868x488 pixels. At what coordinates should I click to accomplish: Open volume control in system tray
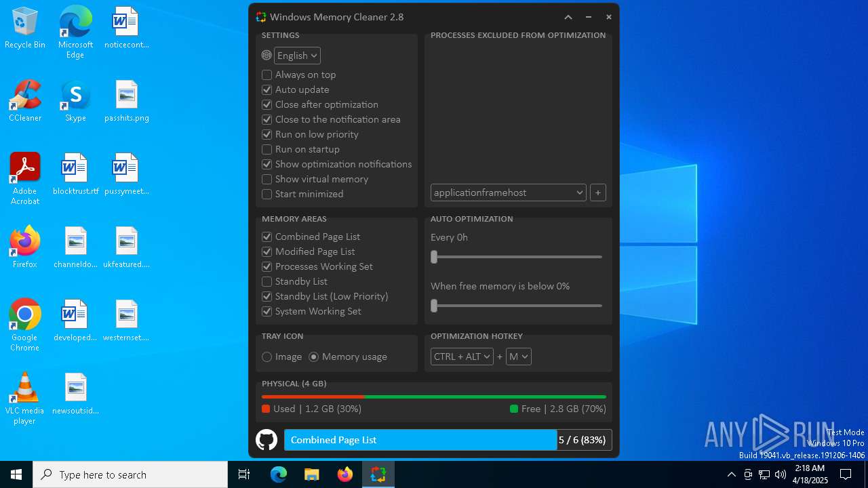click(781, 474)
